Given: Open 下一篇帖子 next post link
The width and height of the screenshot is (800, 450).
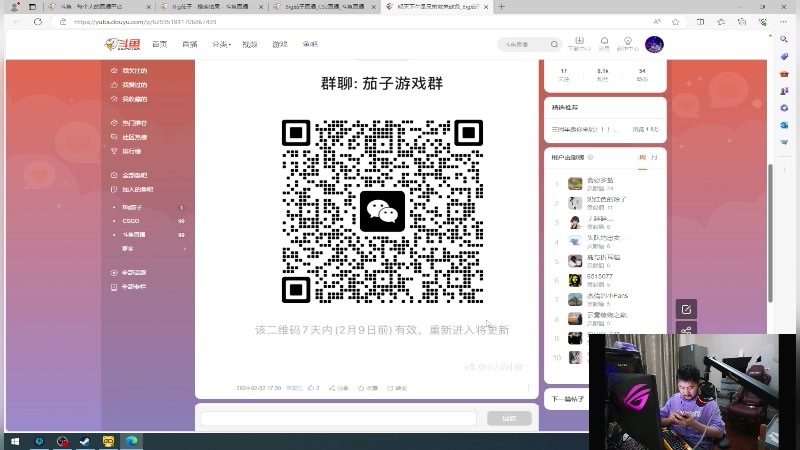Looking at the screenshot, I should pos(567,399).
